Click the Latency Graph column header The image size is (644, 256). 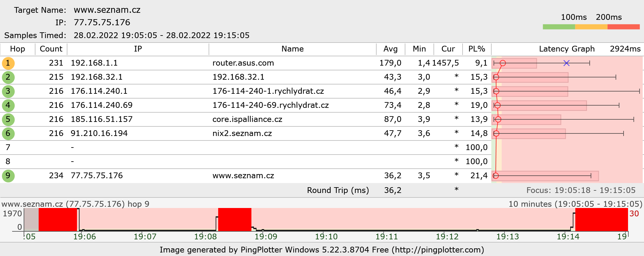point(567,49)
